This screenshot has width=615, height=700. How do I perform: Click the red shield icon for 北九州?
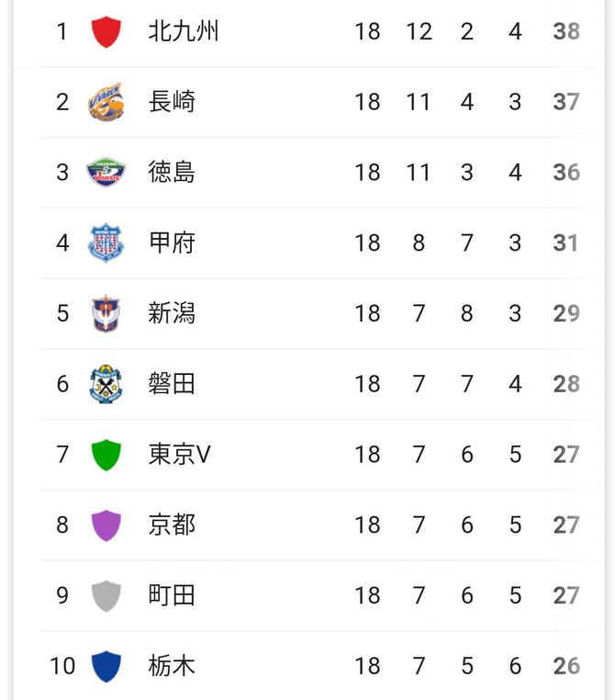106,32
